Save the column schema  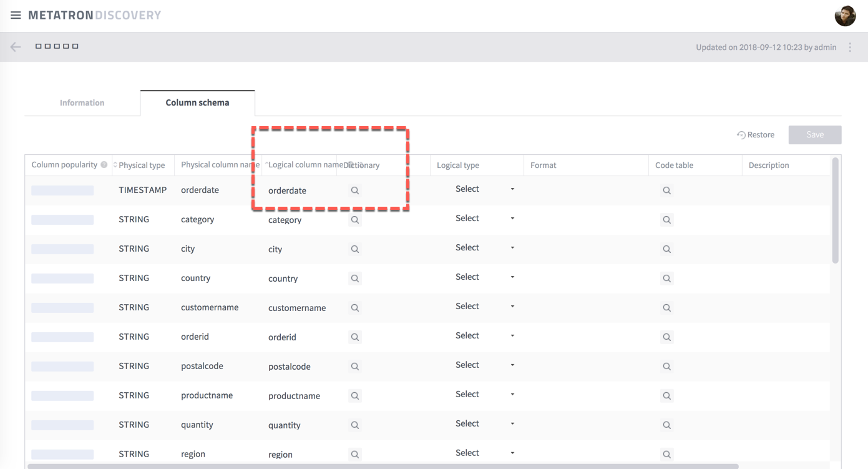click(814, 134)
